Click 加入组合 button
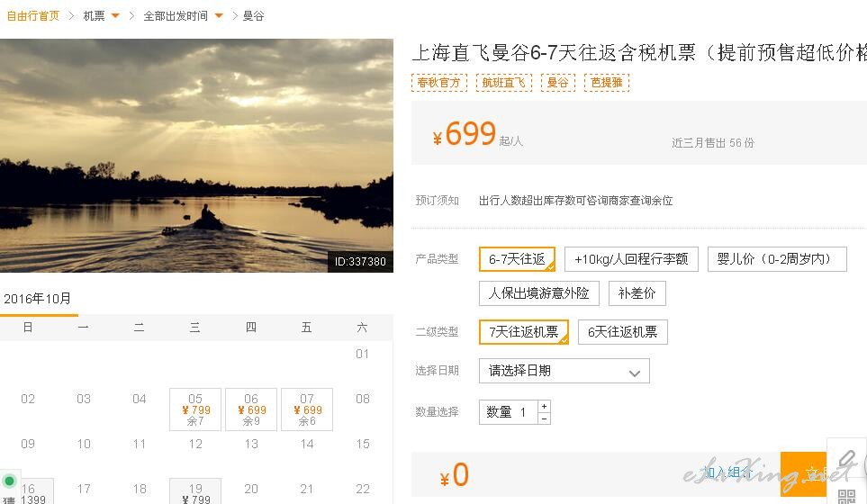867x504 pixels. pos(728,472)
